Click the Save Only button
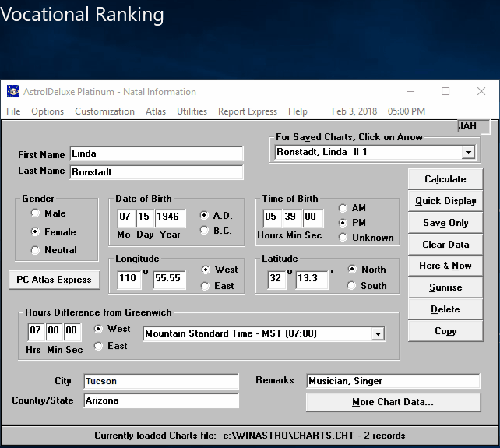The width and height of the screenshot is (500, 448). pos(445,223)
